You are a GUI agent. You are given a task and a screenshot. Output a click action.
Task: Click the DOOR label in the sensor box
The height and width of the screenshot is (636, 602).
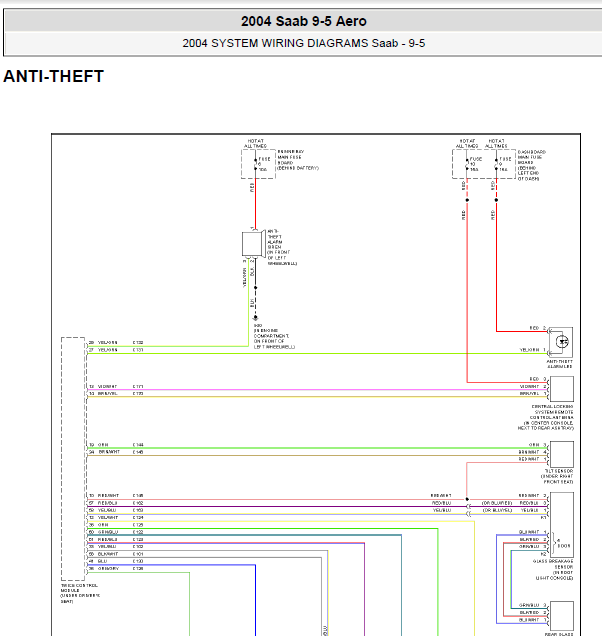click(x=564, y=546)
